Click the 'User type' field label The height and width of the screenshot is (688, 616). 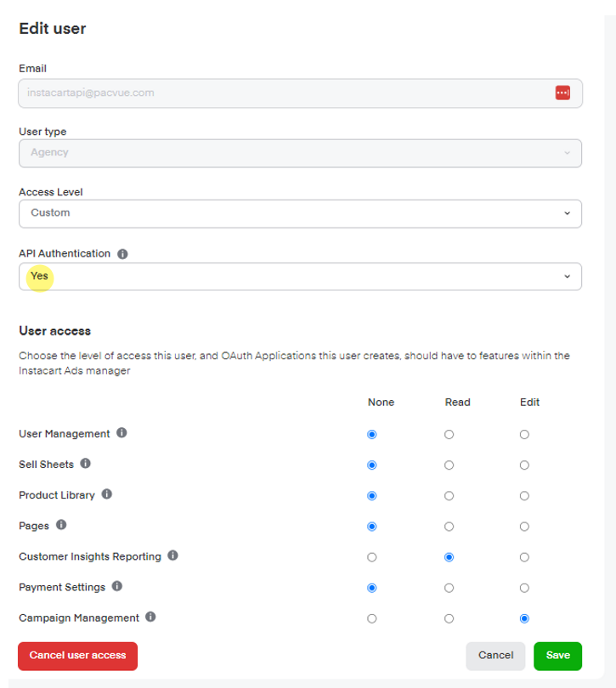click(42, 132)
